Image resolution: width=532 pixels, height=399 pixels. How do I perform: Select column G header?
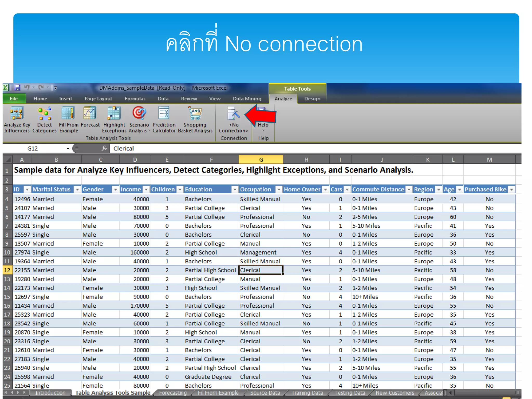(x=261, y=159)
